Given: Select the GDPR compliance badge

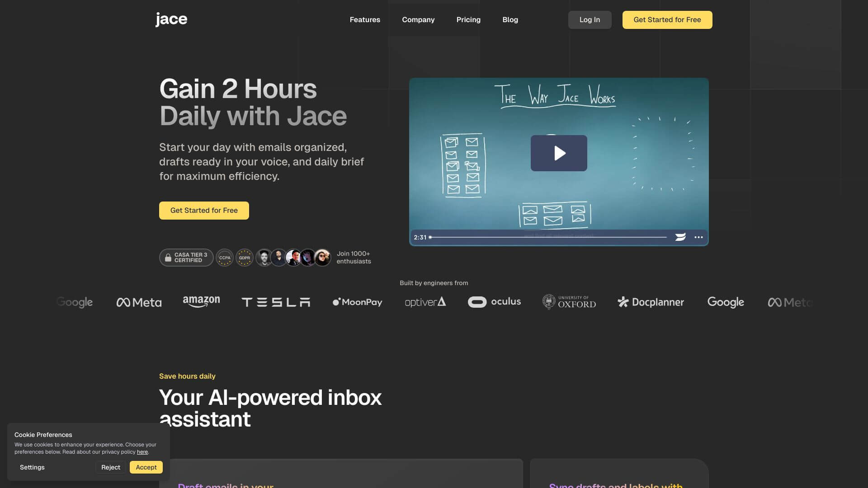Looking at the screenshot, I should tap(245, 258).
